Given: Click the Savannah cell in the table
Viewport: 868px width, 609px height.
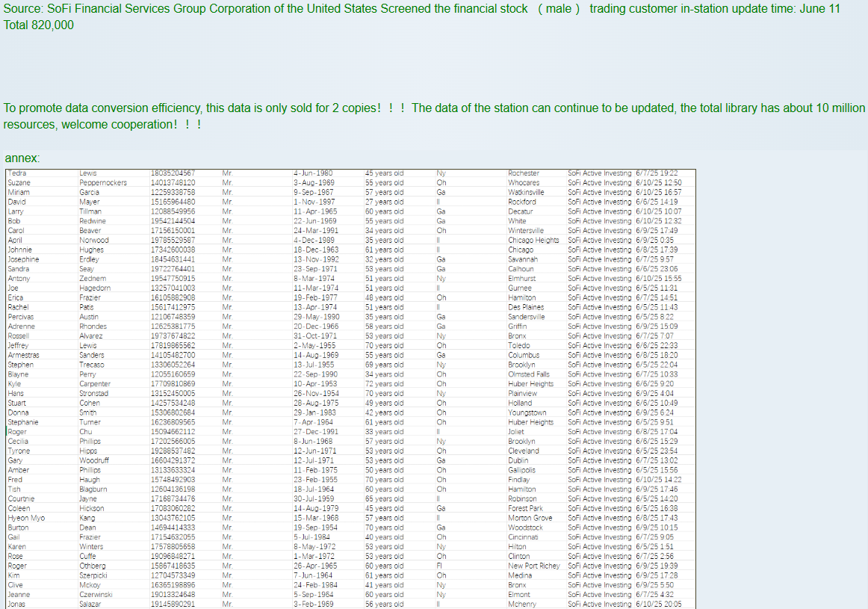Looking at the screenshot, I should tap(523, 259).
